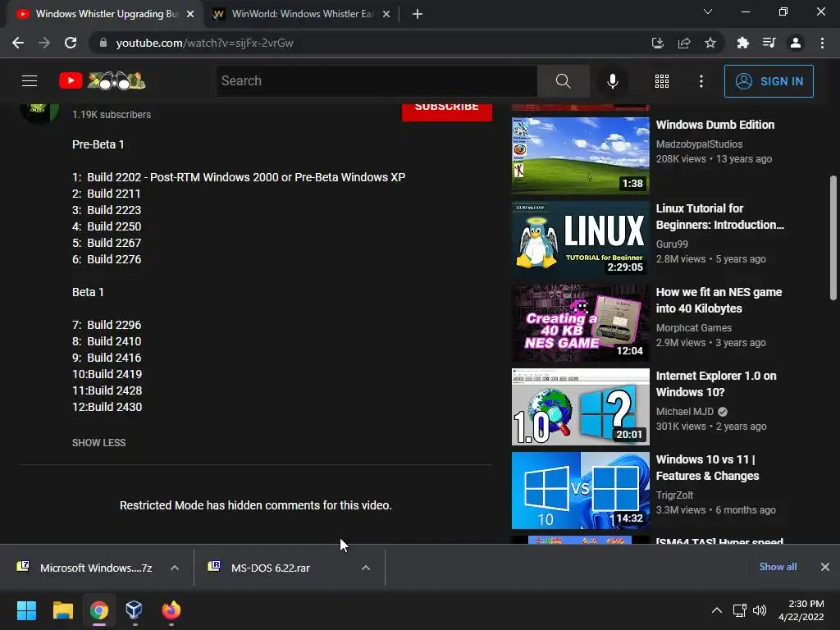The height and width of the screenshot is (630, 840).
Task: Sign in to YouTube
Action: [769, 81]
